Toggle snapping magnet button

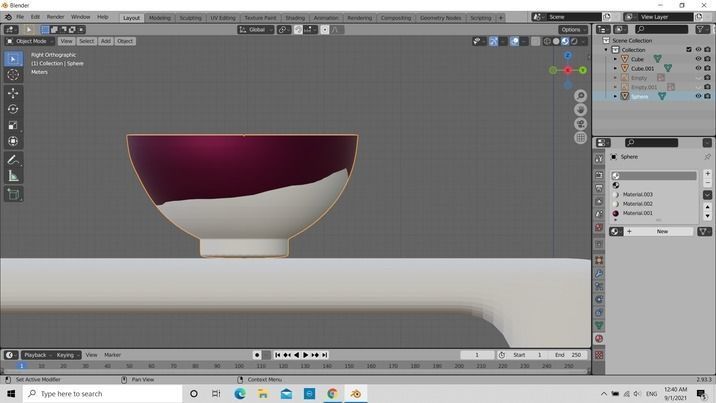[x=298, y=30]
